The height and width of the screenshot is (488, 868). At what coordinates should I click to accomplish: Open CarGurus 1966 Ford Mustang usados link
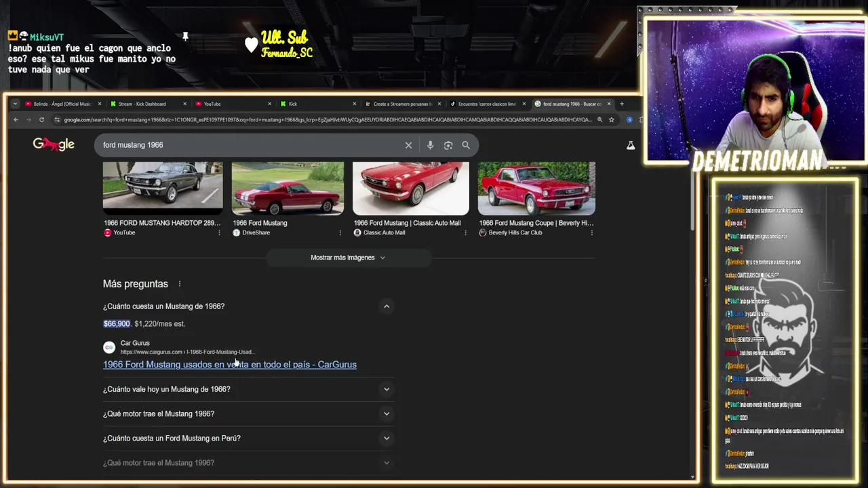229,365
